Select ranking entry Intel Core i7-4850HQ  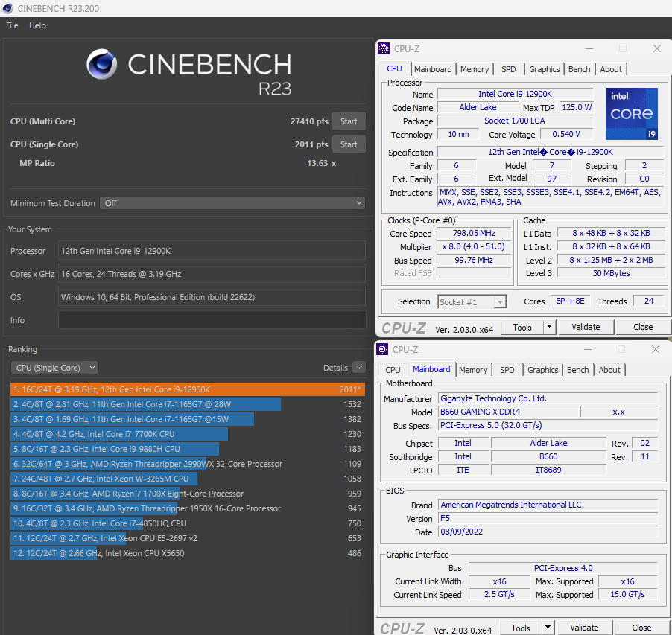click(x=187, y=523)
